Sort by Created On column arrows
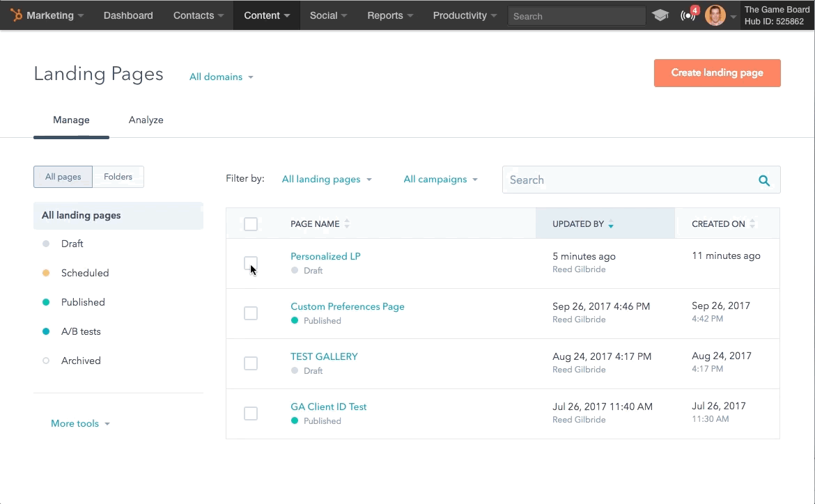 coord(752,224)
